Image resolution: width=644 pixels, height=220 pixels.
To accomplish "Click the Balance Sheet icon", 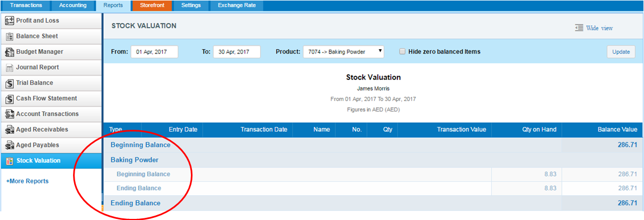I will point(9,36).
